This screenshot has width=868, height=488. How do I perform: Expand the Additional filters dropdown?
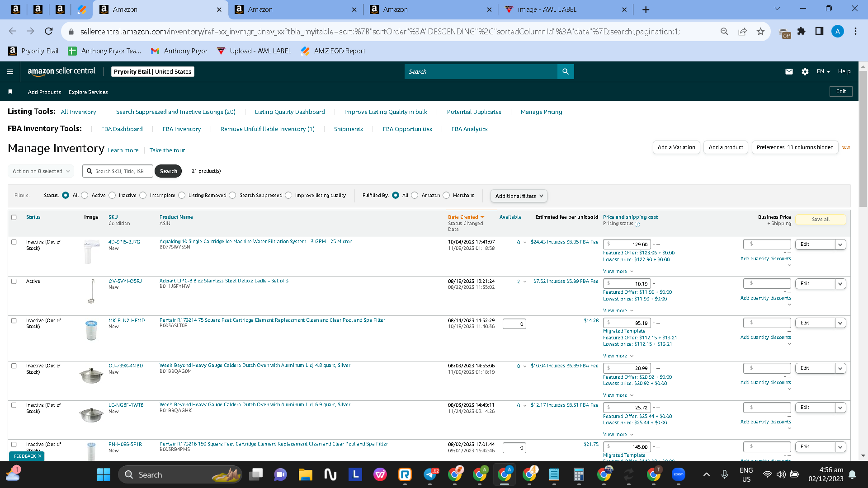(x=519, y=196)
